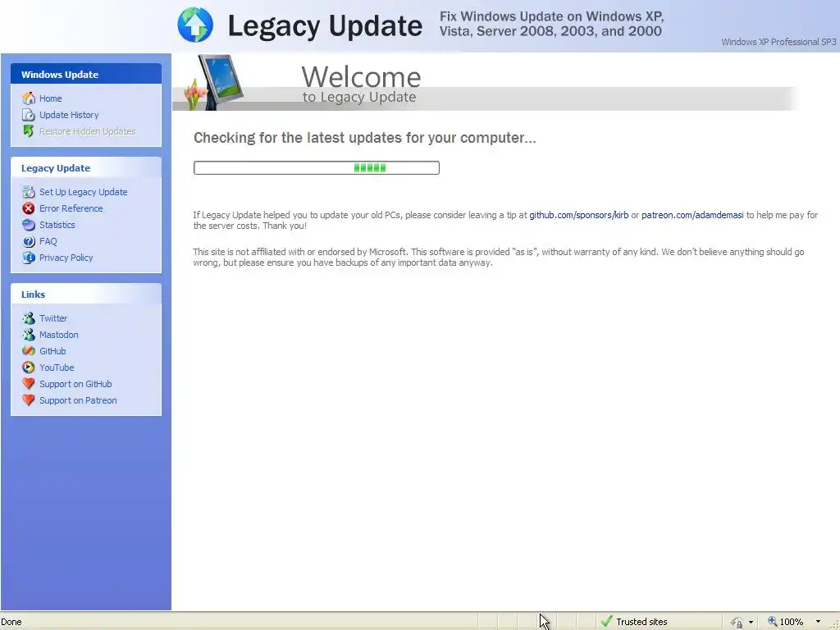Click the GitHub butterfly icon
The image size is (840, 630).
click(29, 351)
